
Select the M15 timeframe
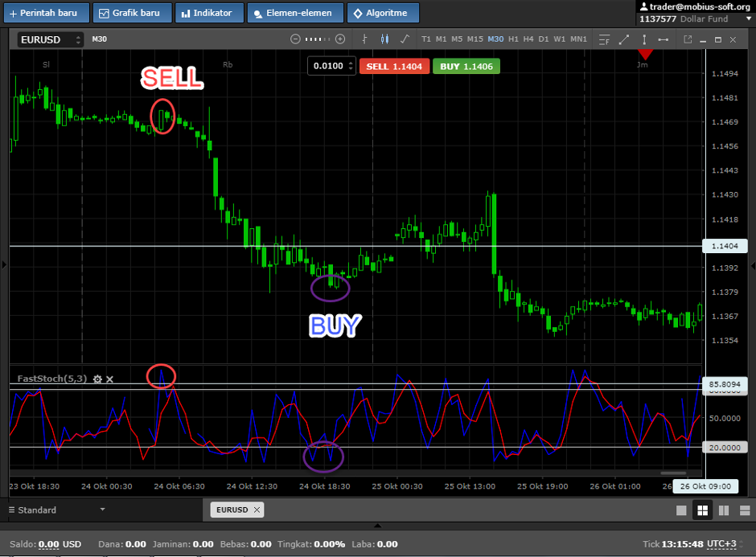click(475, 39)
